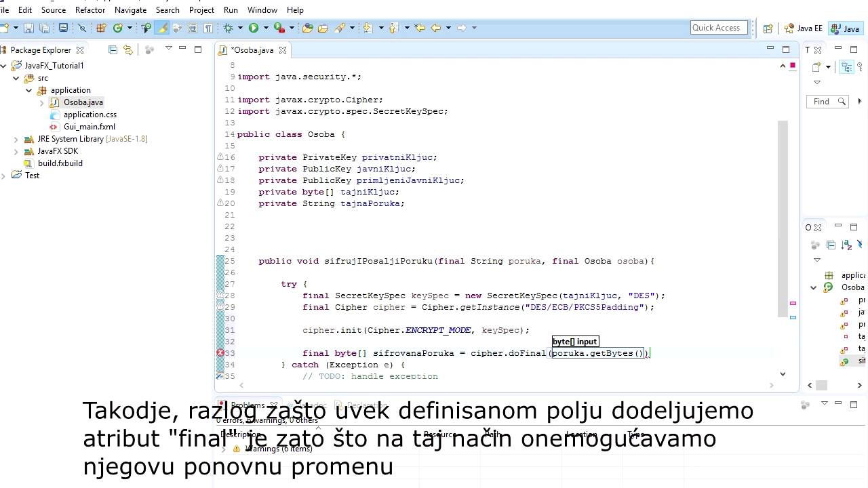Close the Package Explorer view

(x=80, y=50)
